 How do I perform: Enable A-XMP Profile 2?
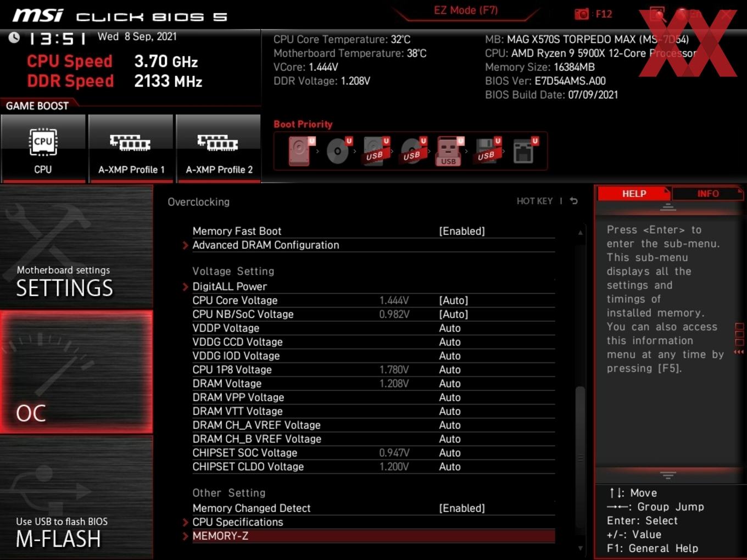click(219, 148)
